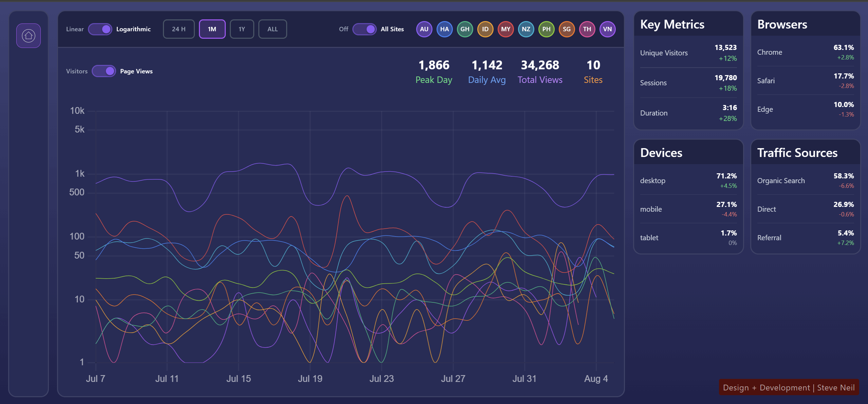This screenshot has width=868, height=404.
Task: Select the VN site badge
Action: [607, 29]
